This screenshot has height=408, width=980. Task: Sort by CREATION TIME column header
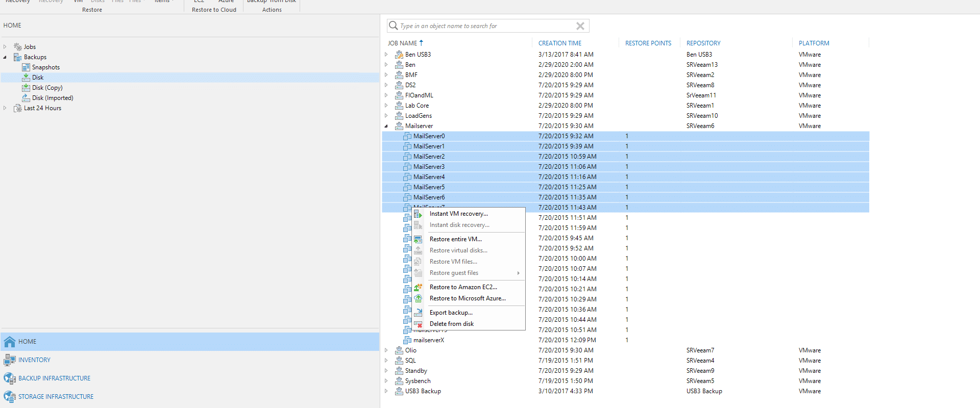point(560,43)
